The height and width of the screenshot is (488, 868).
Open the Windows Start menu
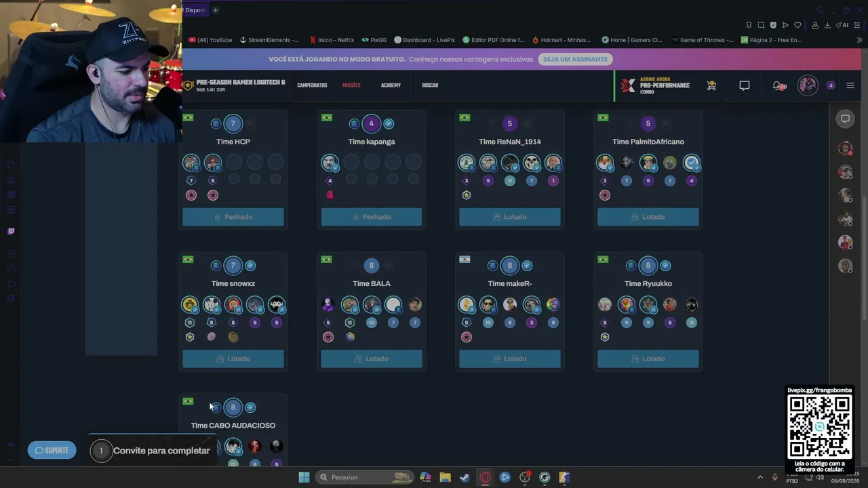[304, 477]
